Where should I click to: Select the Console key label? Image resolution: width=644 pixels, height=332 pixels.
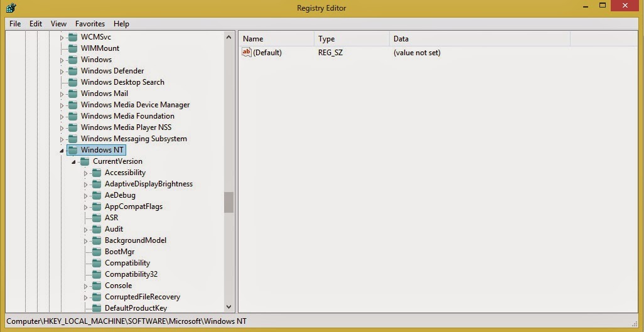pyautogui.click(x=118, y=286)
